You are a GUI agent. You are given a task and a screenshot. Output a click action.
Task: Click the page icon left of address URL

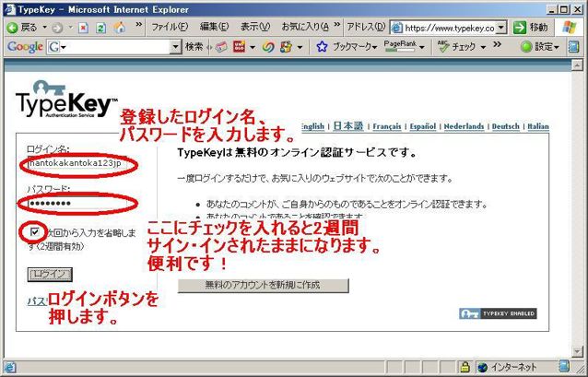[396, 28]
